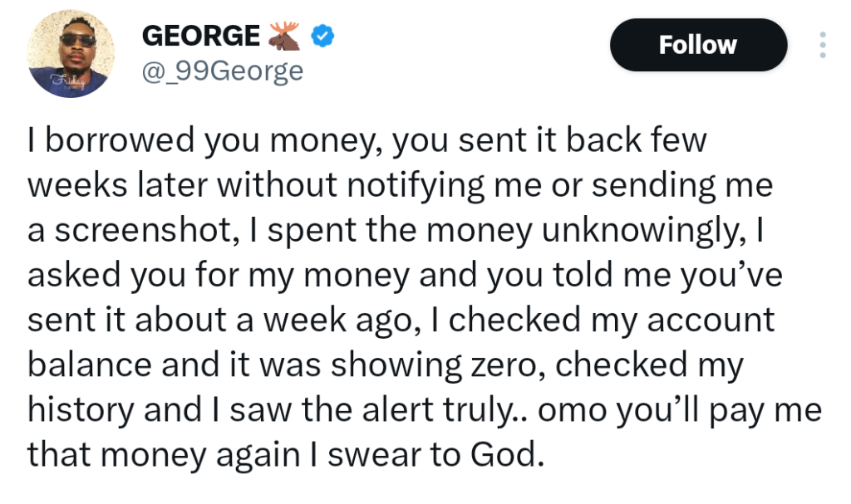Open the GEORGE display name link
851x504 pixels.
coord(201,36)
